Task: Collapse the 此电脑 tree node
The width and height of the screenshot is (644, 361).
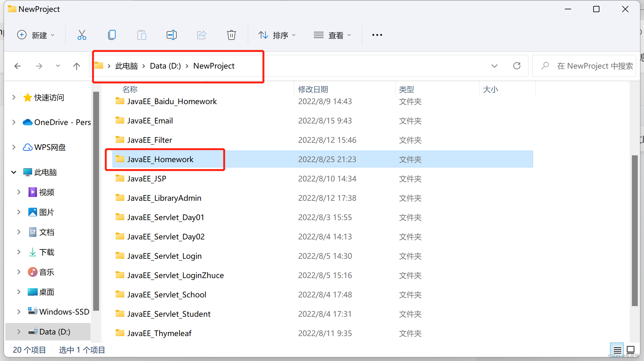Action: (14, 172)
